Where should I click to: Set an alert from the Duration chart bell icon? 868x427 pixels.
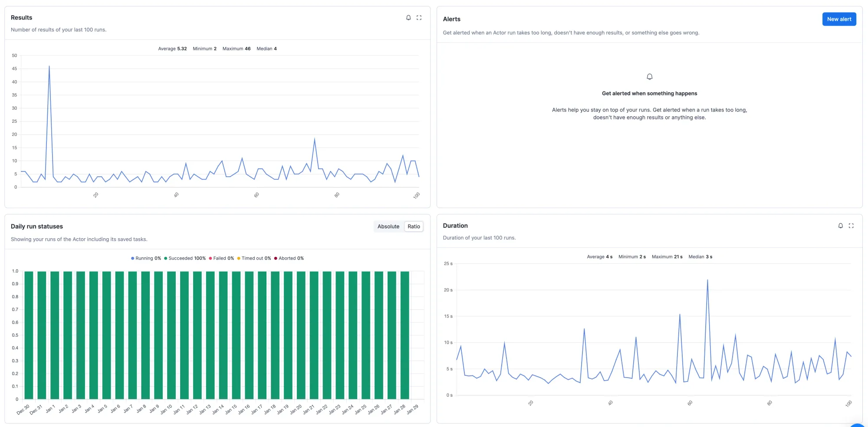tap(840, 226)
